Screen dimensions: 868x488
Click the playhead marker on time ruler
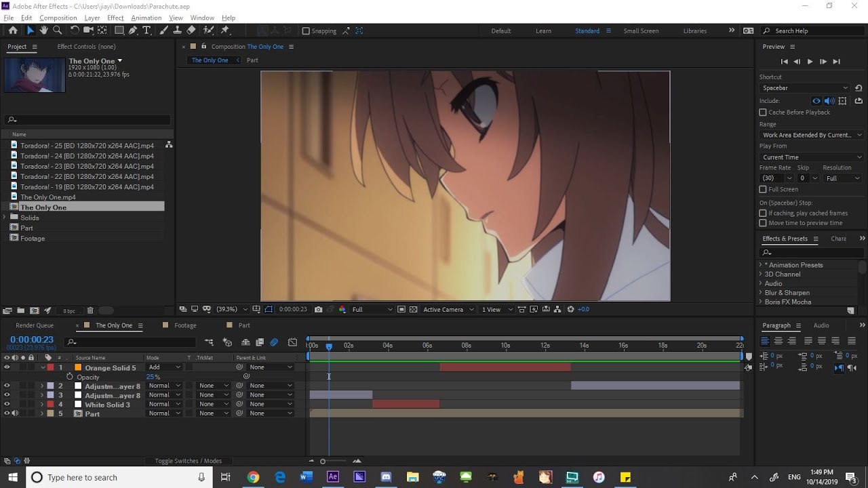click(329, 346)
